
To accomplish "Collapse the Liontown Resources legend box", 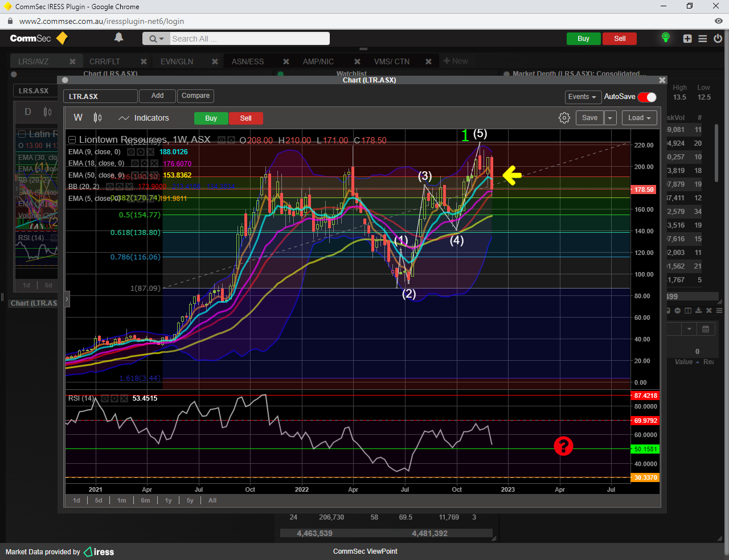I will pyautogui.click(x=72, y=140).
